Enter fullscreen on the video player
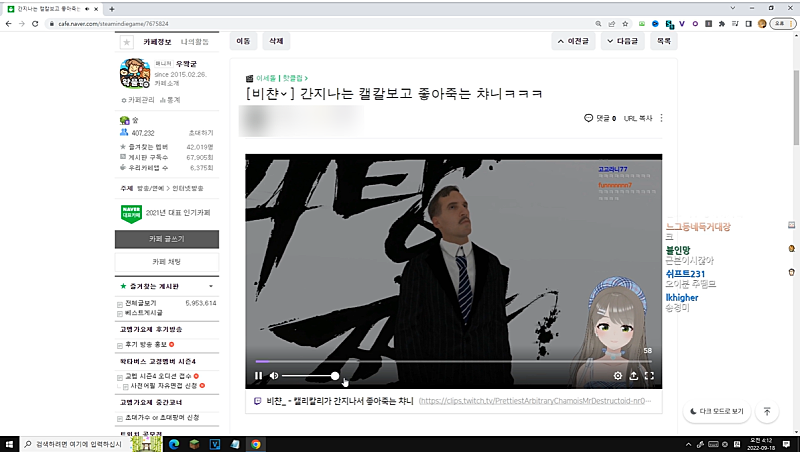The width and height of the screenshot is (800, 452). [649, 376]
